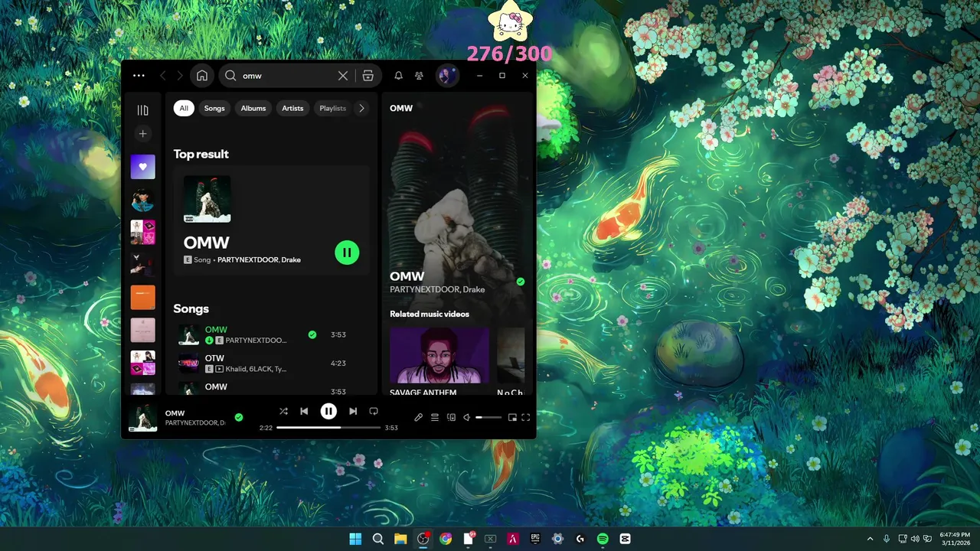Toggle saved checkmark in bottom player bar
This screenshot has width=980, height=551.
[239, 417]
